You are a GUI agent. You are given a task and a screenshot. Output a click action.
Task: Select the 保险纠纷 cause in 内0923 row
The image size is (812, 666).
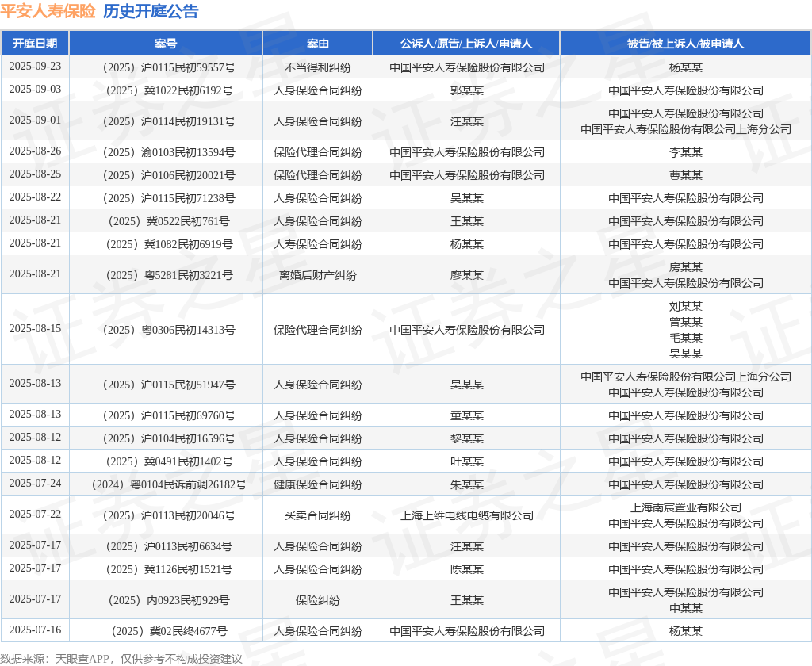tap(317, 601)
